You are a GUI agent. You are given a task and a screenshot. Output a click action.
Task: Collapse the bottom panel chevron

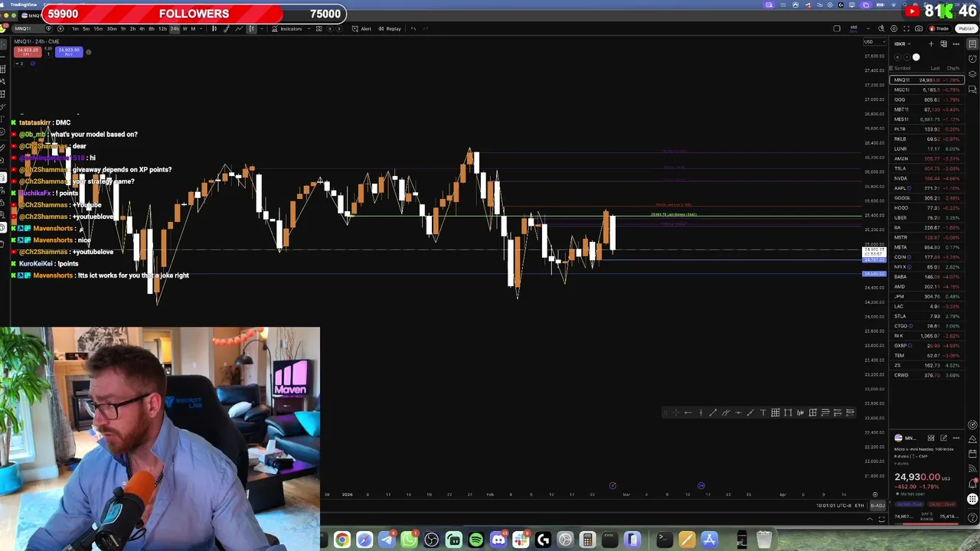point(870,519)
